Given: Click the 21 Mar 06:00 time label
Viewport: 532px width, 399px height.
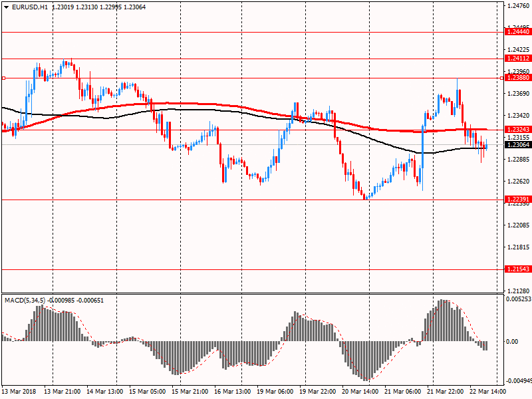Looking at the screenshot, I should click(x=403, y=392).
